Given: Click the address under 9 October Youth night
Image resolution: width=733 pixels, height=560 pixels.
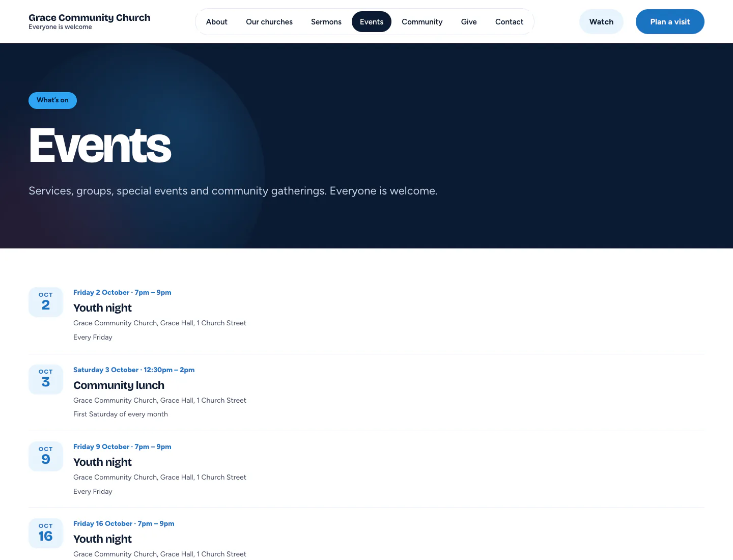Looking at the screenshot, I should (160, 478).
